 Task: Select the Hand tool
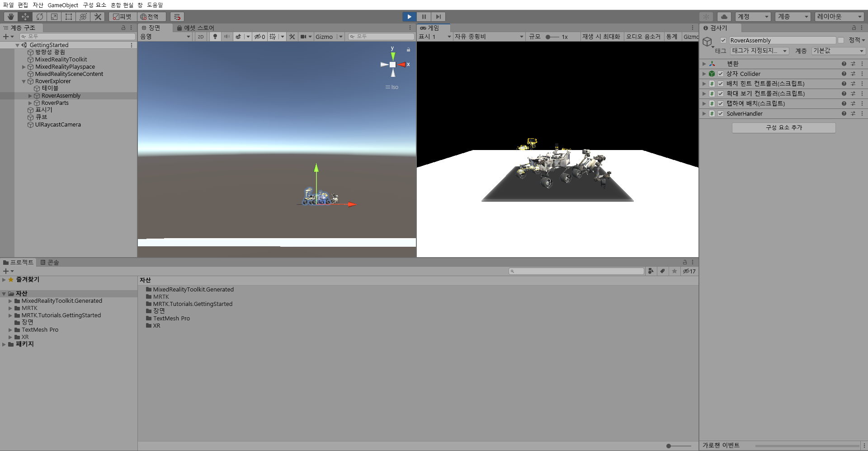click(11, 17)
